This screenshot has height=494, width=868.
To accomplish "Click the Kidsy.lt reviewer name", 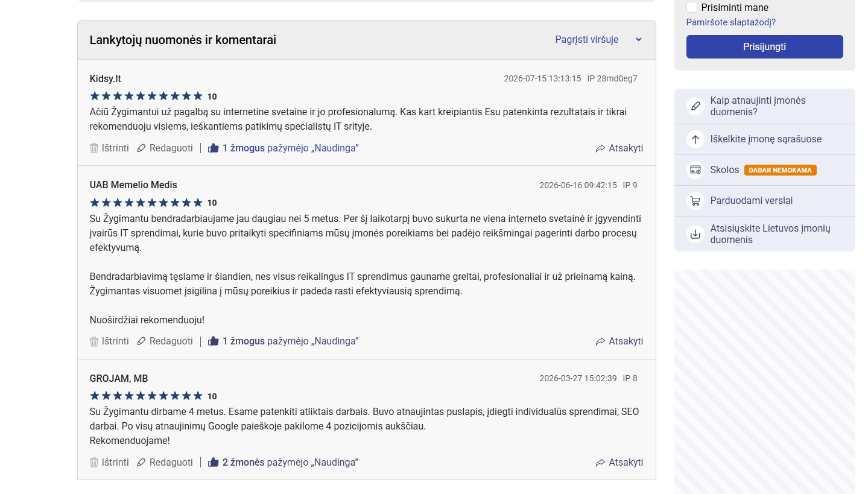I will (x=105, y=78).
